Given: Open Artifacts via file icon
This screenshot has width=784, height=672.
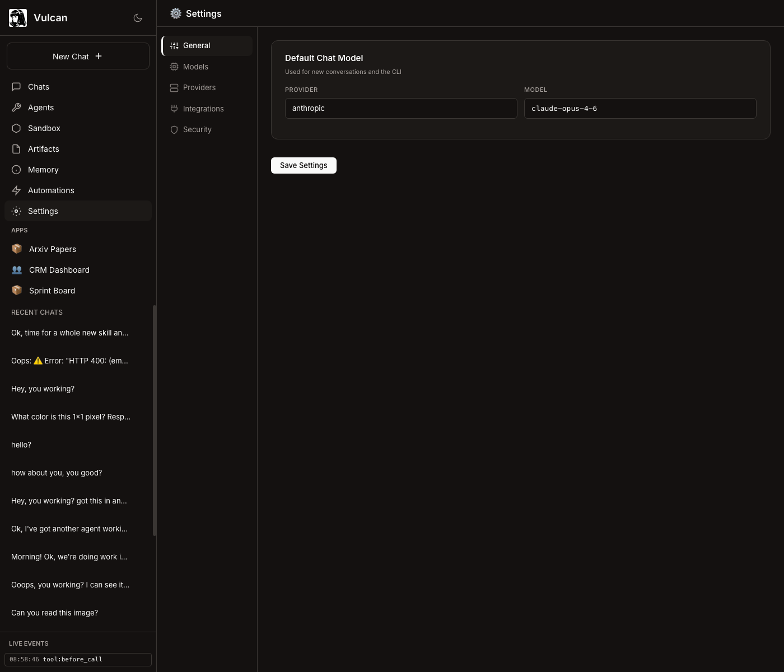Looking at the screenshot, I should (16, 149).
